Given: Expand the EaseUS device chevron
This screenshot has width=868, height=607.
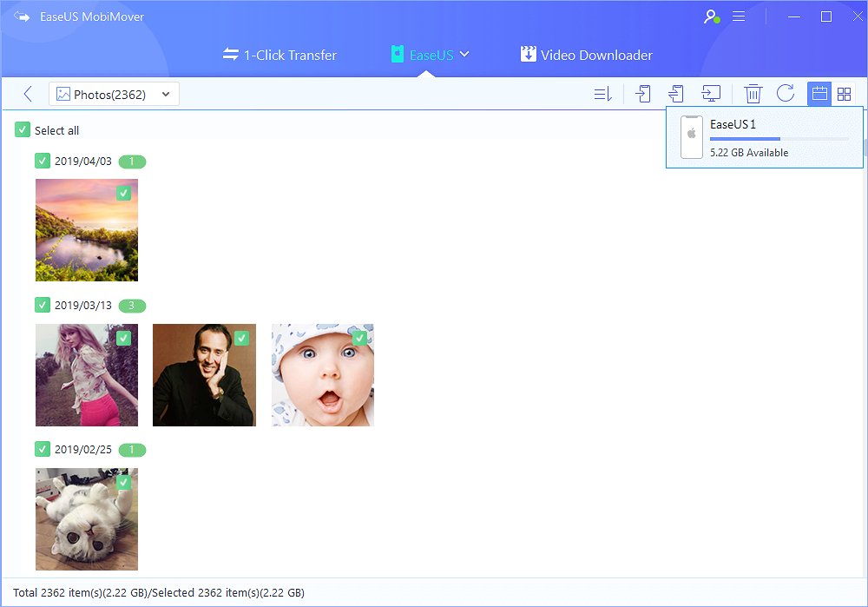Looking at the screenshot, I should [x=464, y=55].
